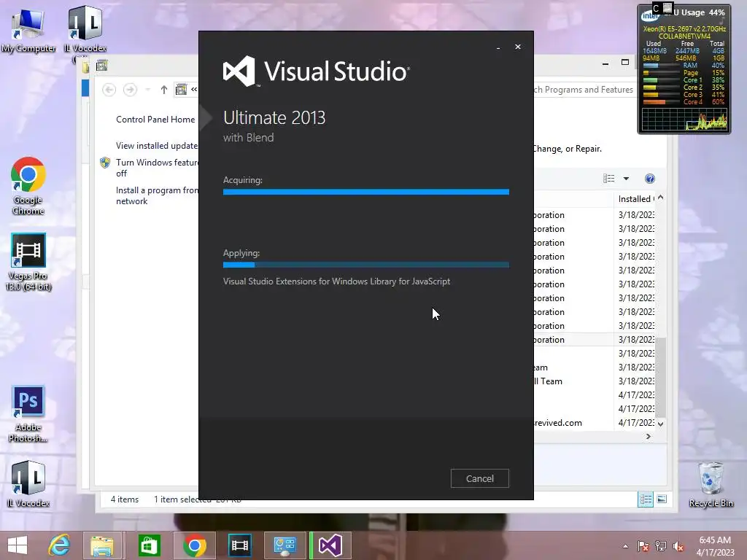Viewport: 747px width, 560px height.
Task: Click the Visual Studio logo icon
Action: coord(239,71)
